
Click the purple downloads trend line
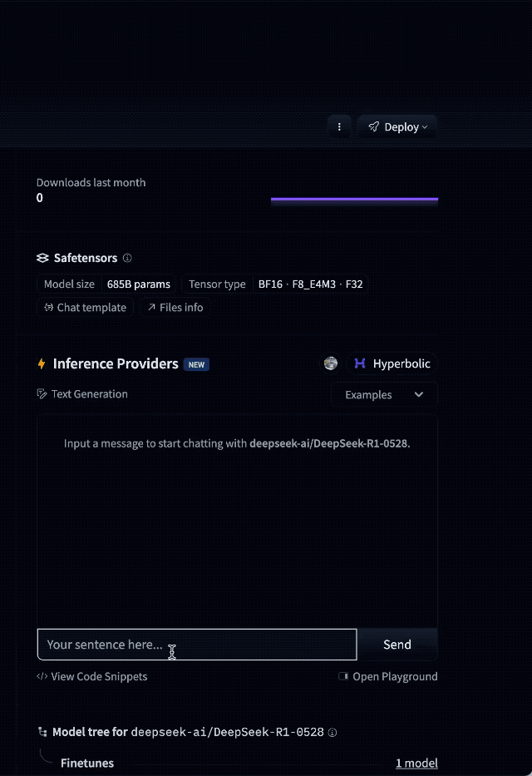coord(353,200)
